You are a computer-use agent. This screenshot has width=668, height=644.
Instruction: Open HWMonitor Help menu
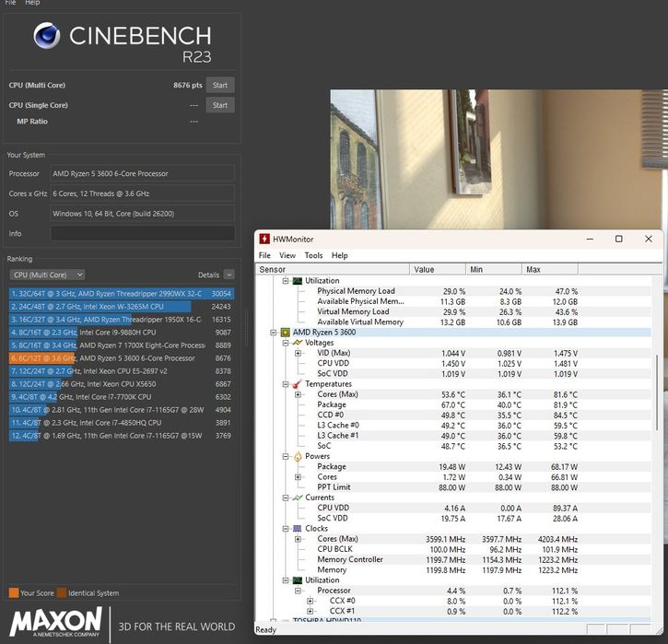340,255
